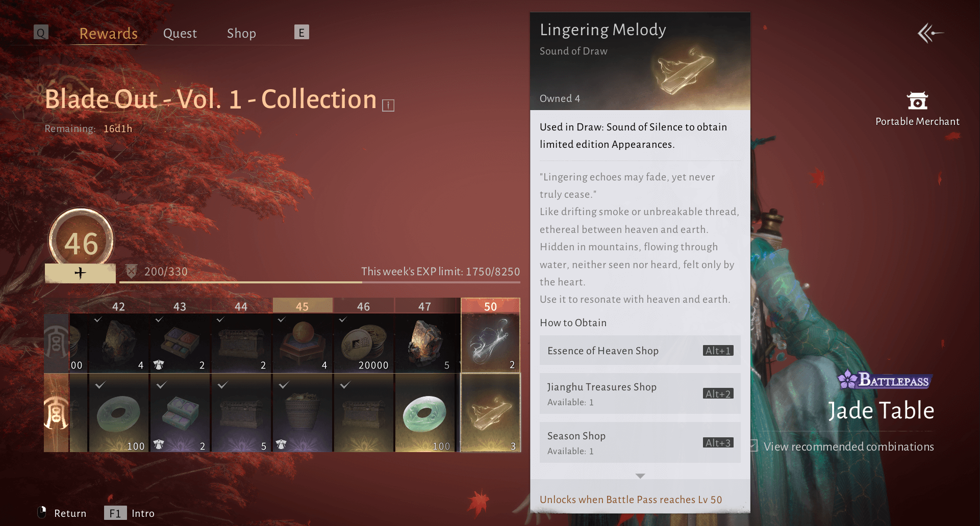Click the F1 Intro button
Viewport: 980px width, 526px height.
coord(130,513)
